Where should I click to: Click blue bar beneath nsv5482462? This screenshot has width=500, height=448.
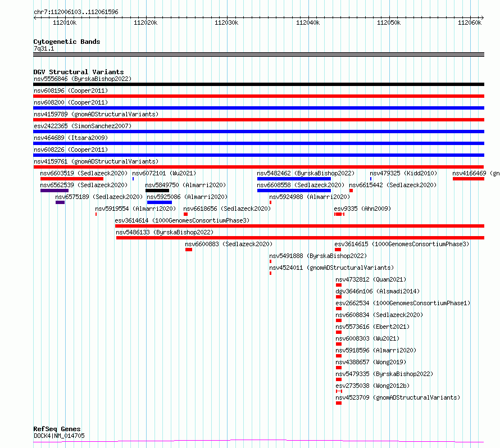[x=294, y=179]
